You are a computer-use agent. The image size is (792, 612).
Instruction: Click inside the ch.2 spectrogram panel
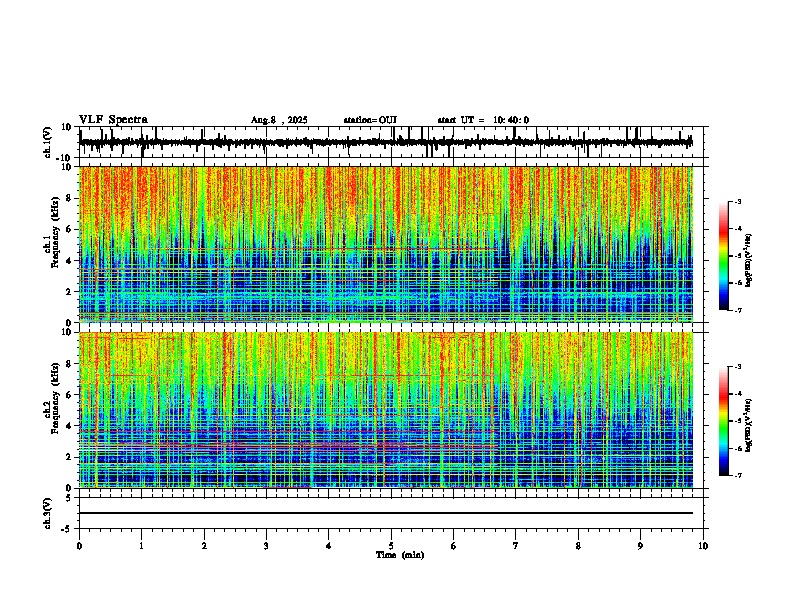coord(386,410)
